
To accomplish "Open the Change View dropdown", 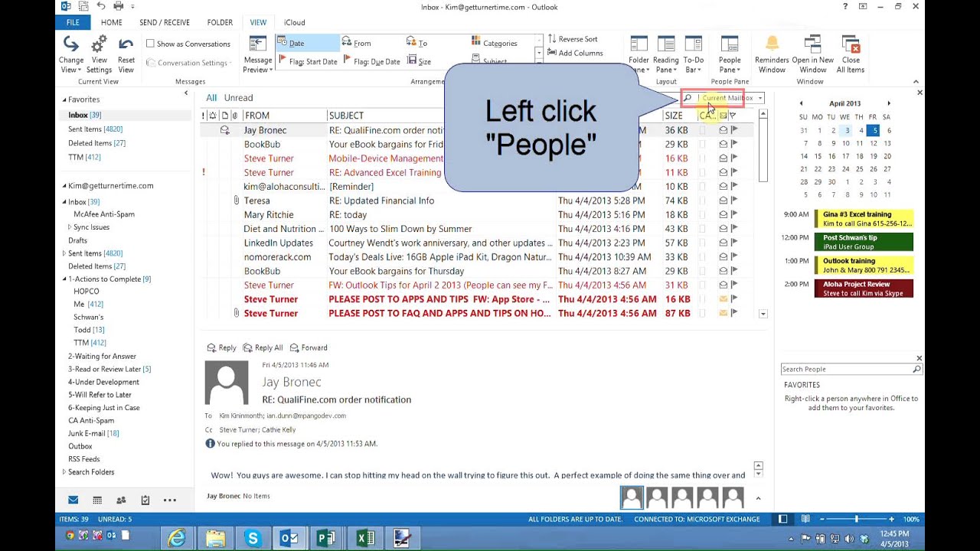I will [70, 54].
